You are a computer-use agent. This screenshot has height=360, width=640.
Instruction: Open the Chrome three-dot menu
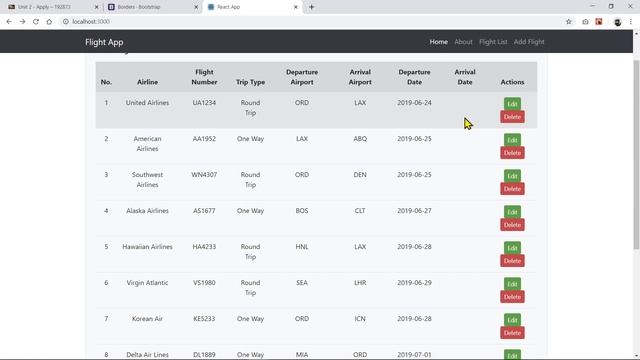point(631,22)
